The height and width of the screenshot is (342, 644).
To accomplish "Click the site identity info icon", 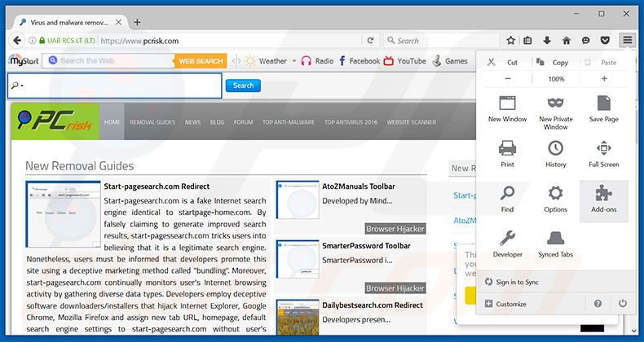I will click(32, 41).
